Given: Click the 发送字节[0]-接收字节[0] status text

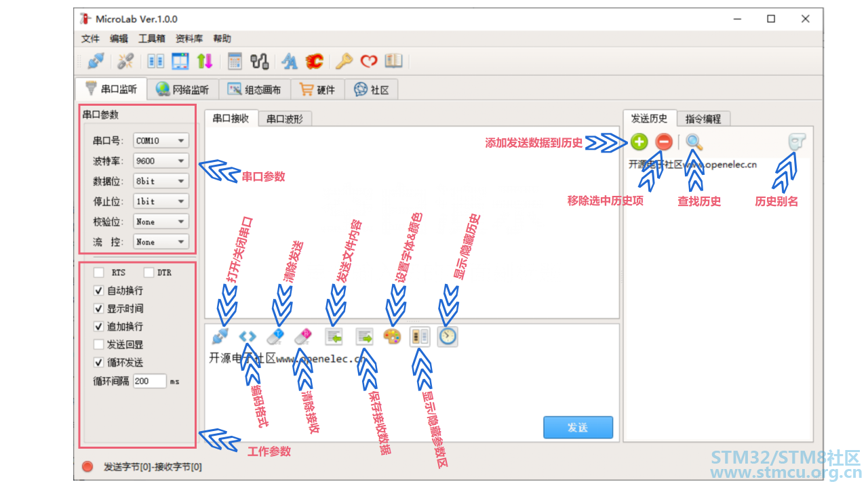Looking at the screenshot, I should tap(153, 467).
